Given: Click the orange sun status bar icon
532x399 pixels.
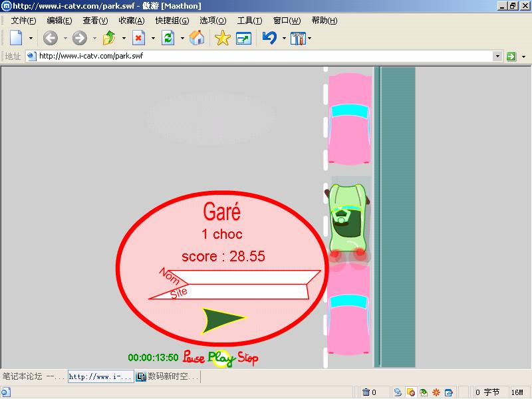Looking at the screenshot, I should pos(436,392).
